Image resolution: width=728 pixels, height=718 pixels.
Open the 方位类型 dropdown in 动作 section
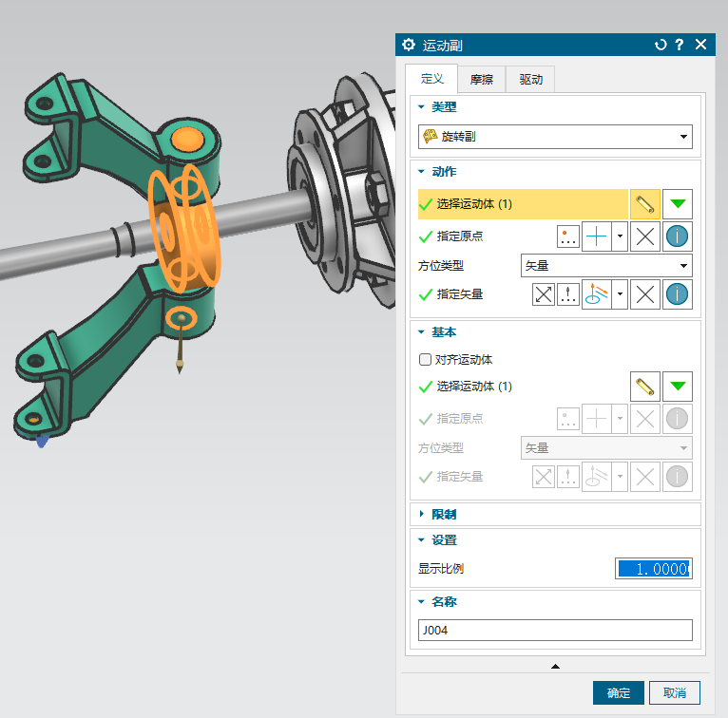coord(606,266)
